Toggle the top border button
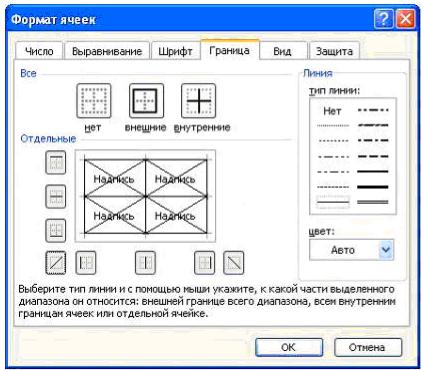The height and width of the screenshot is (370, 422). click(56, 162)
